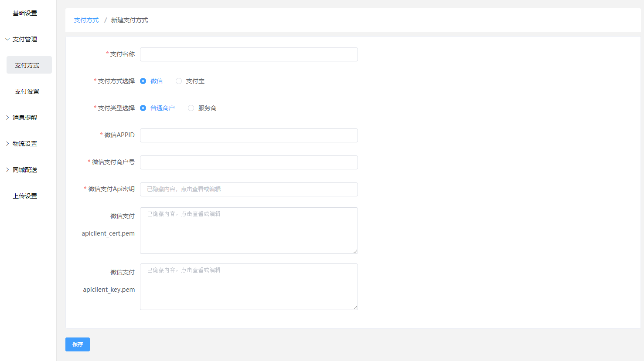Viewport: 644px width, 361px height.
Task: Click the 支付类型选择 field label
Action: point(116,108)
